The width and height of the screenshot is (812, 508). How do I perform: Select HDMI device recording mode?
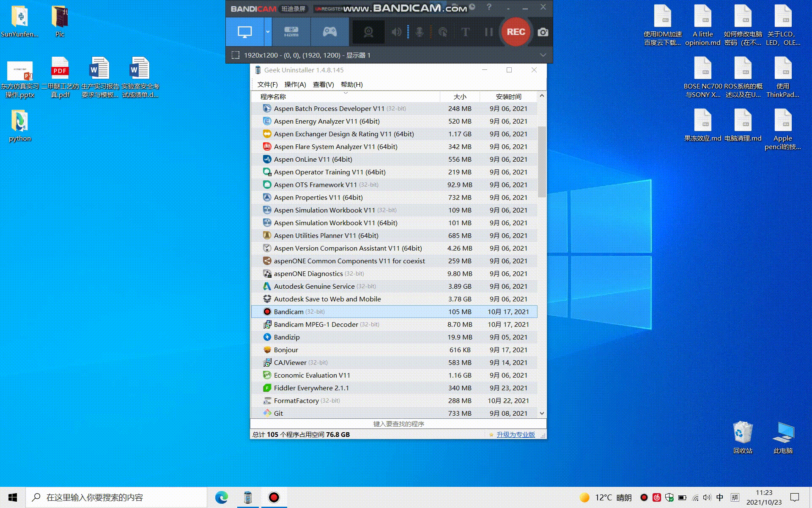pyautogui.click(x=291, y=32)
